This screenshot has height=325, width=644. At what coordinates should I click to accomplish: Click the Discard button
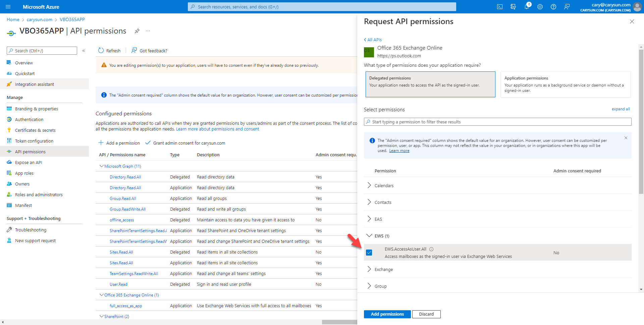coord(426,314)
